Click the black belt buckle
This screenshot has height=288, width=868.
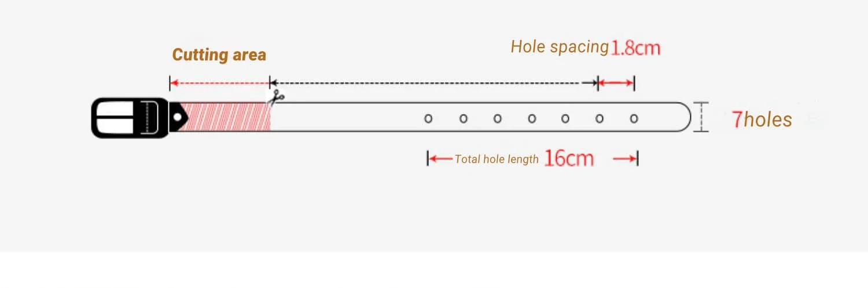pos(130,118)
